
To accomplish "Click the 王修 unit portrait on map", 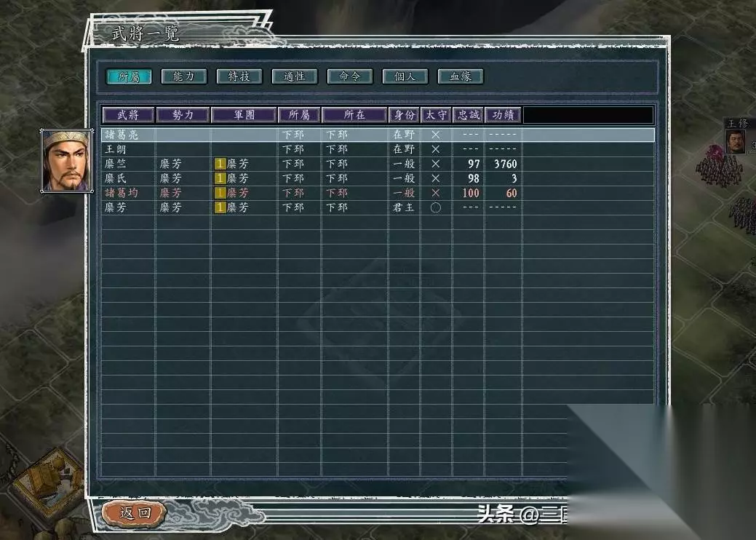I will (x=736, y=141).
